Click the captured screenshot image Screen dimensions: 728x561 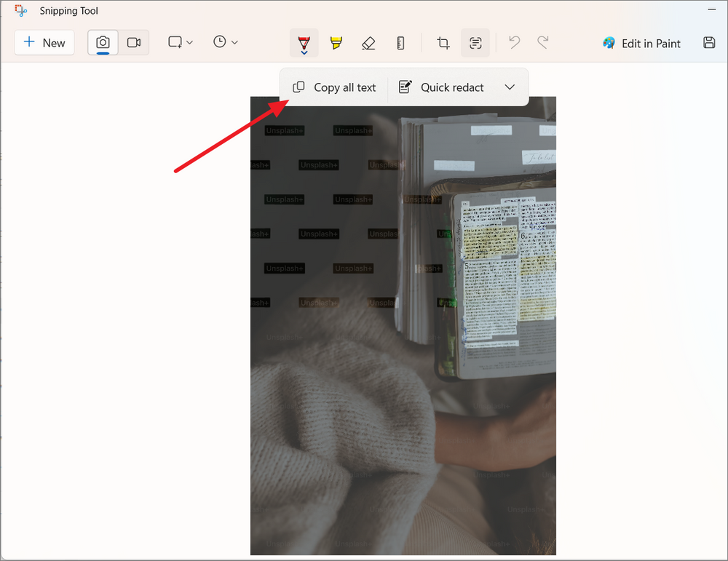coord(403,327)
